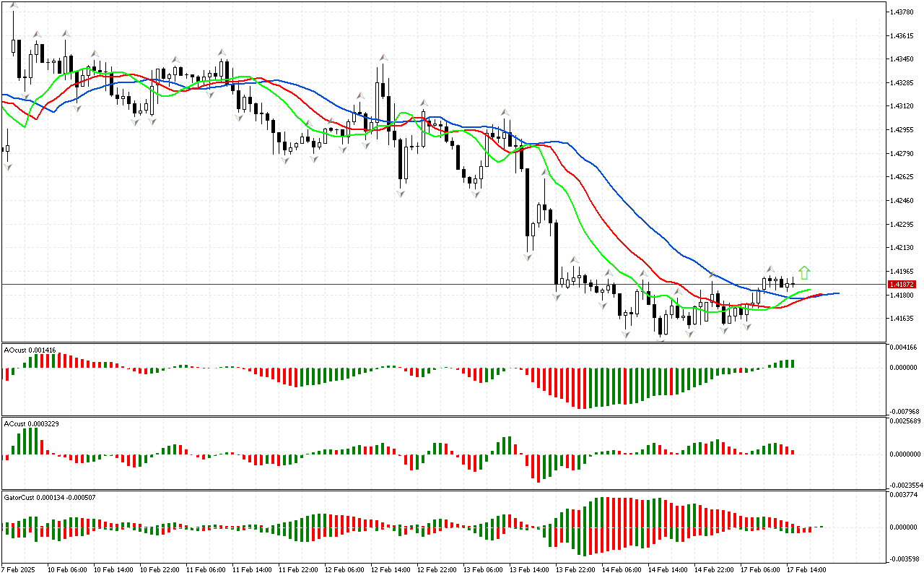
Task: Click the 11 Feb 14:00 time label
Action: 251,570
